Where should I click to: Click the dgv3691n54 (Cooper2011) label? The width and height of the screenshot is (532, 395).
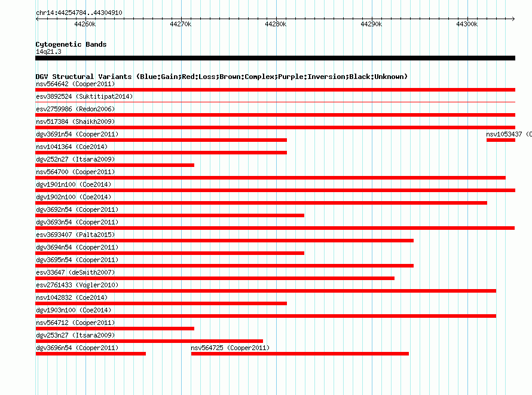click(x=77, y=134)
